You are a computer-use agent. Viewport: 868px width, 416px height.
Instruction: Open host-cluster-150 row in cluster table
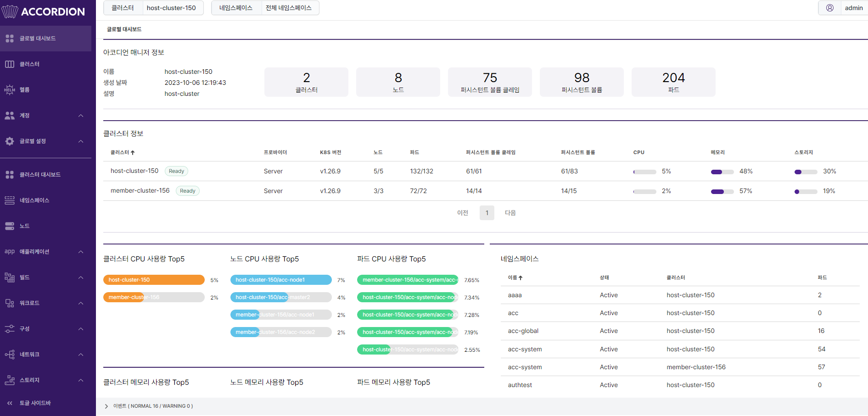tap(485, 171)
